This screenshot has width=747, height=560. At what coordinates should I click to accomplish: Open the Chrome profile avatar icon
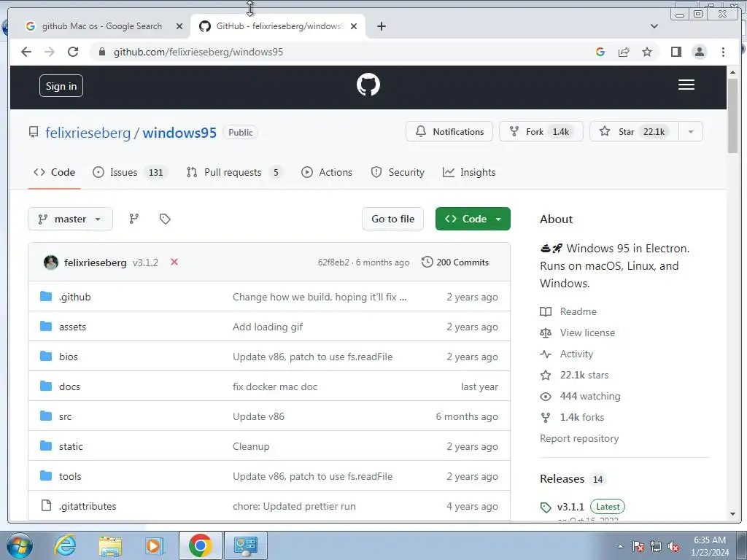click(x=700, y=52)
